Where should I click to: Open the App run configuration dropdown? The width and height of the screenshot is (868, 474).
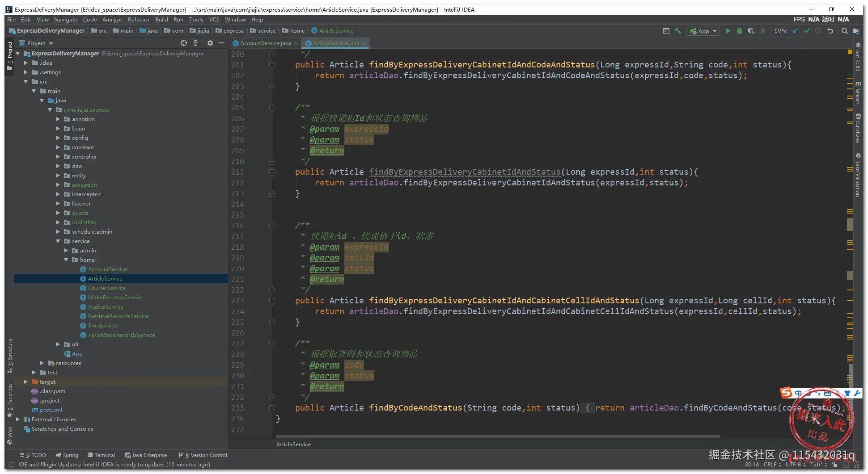pyautogui.click(x=703, y=31)
